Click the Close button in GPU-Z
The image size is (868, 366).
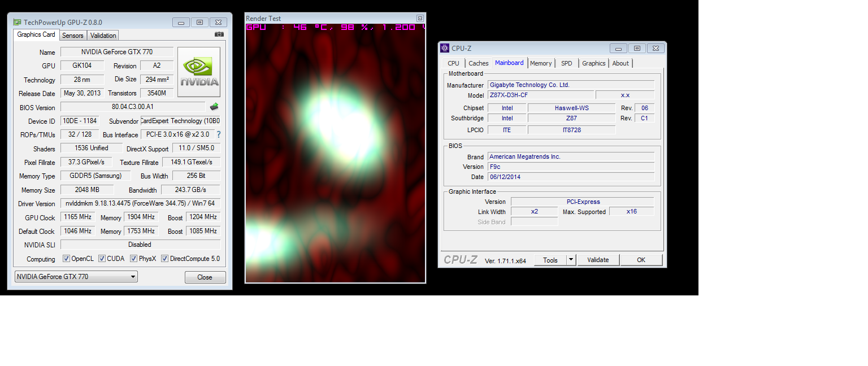tap(205, 277)
